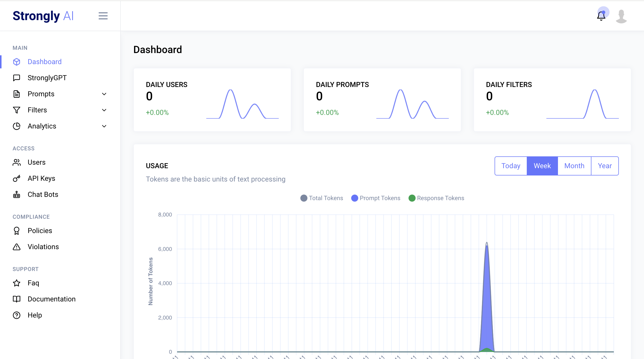Click the Faq star icon
The height and width of the screenshot is (359, 644).
(x=17, y=283)
